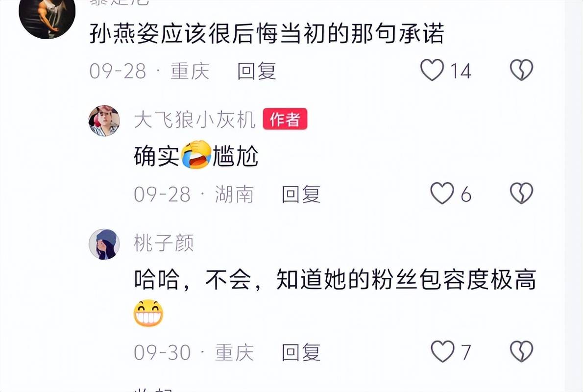Viewport: 583px width, 392px height.
Task: Open 桃子颜's profile avatar
Action: tap(104, 244)
